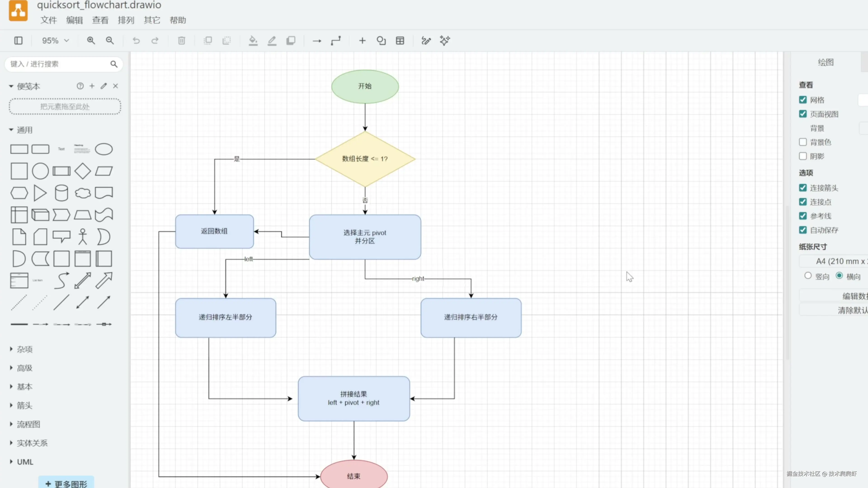Image resolution: width=868 pixels, height=488 pixels.
Task: Open the 文件 menu
Action: tap(49, 20)
